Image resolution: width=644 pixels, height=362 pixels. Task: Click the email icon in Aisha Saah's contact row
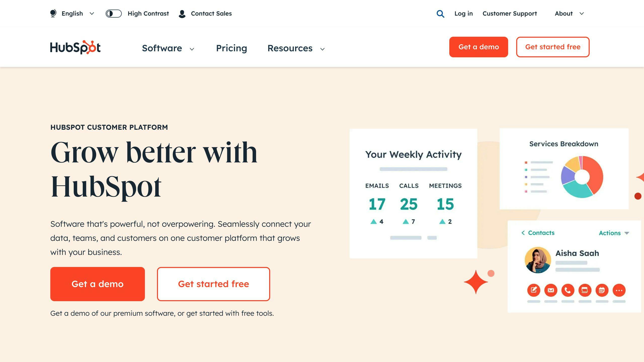click(551, 290)
